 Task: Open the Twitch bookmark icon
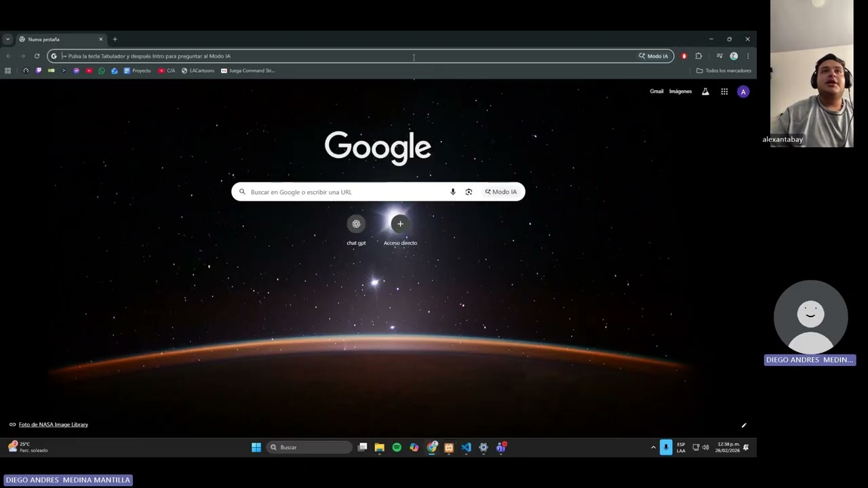39,70
